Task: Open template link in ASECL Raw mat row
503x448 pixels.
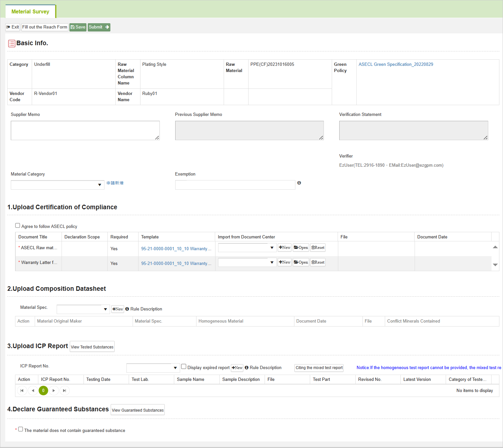Action: 176,249
